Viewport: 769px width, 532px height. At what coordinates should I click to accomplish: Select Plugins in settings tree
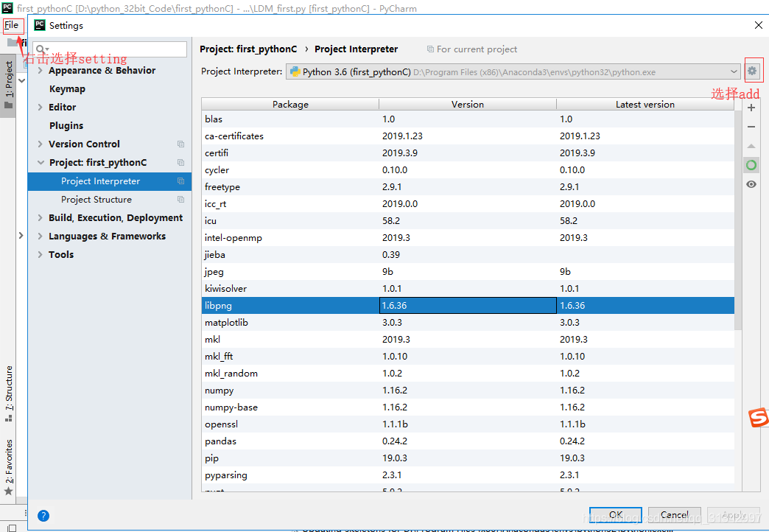pos(66,126)
